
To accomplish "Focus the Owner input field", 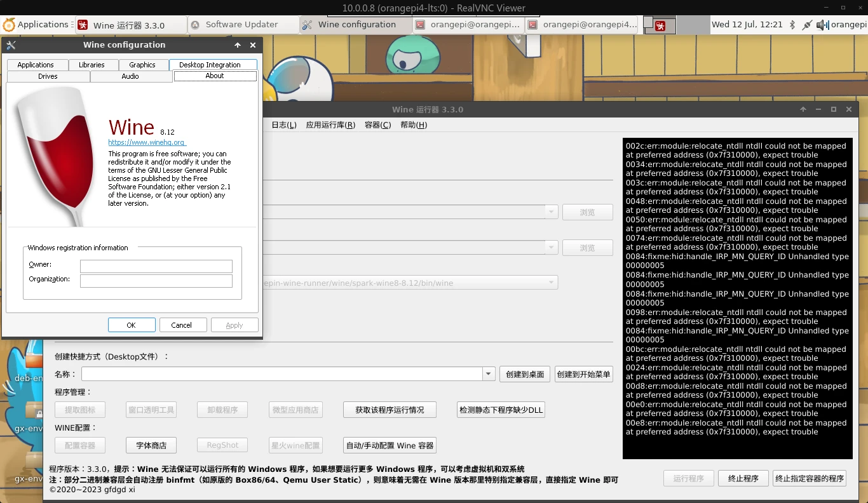I will point(156,266).
